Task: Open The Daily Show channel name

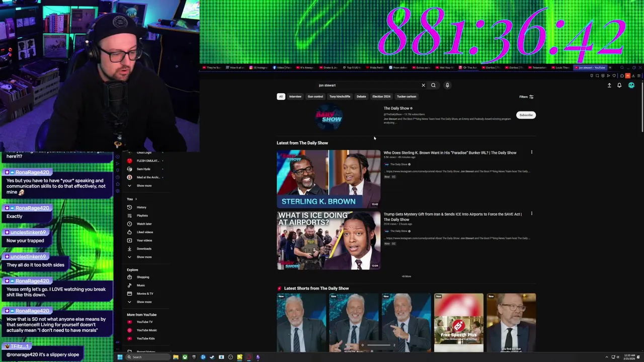Action: [x=396, y=108]
